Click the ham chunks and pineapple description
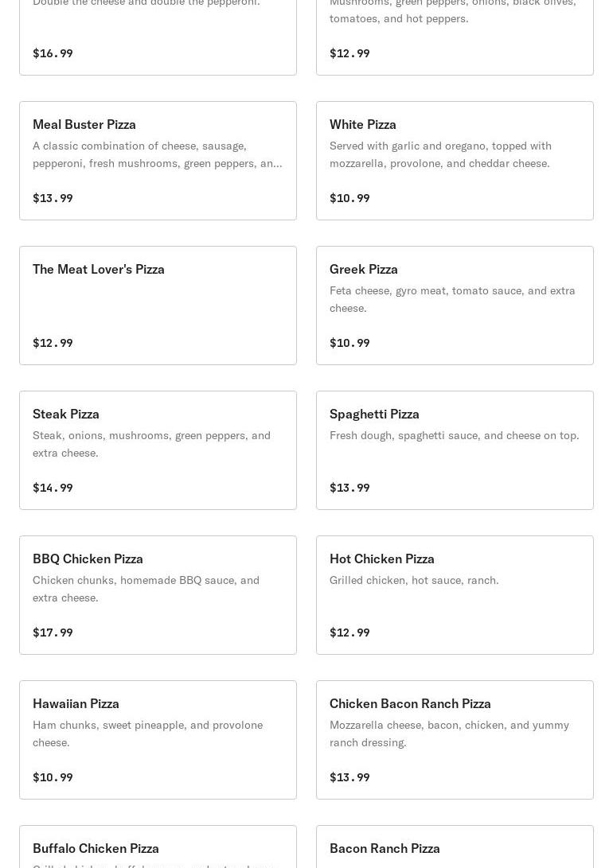 pyautogui.click(x=147, y=734)
